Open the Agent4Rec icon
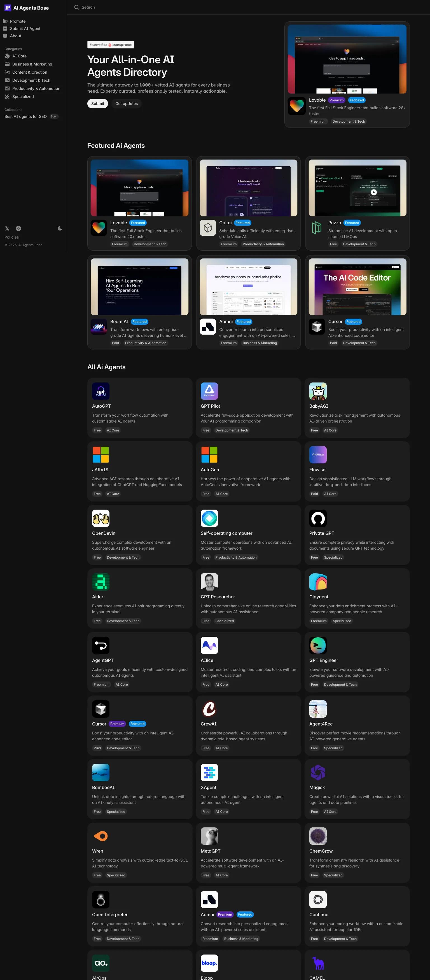 point(318,709)
